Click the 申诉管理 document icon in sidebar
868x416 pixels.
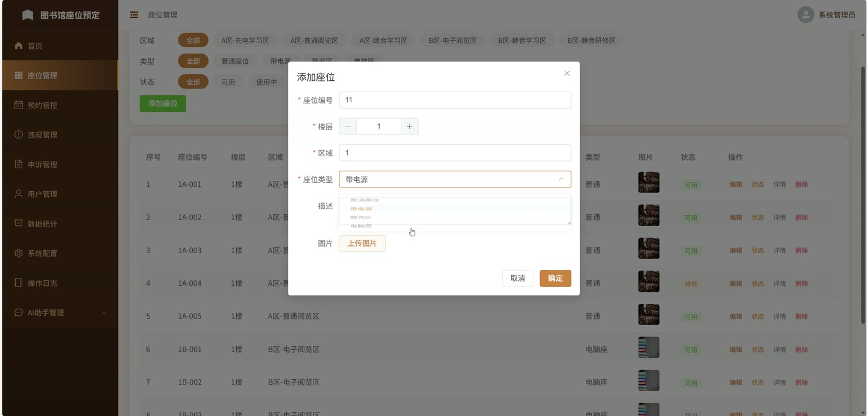[18, 164]
